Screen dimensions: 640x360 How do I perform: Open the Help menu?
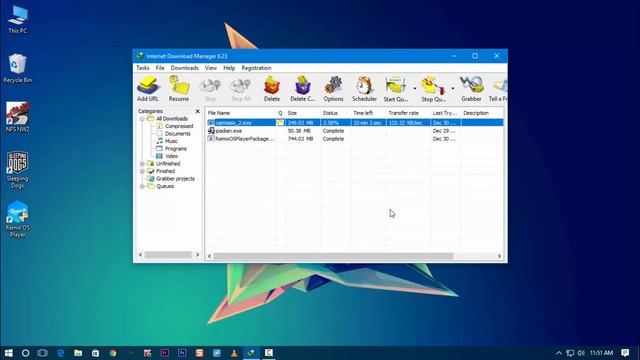click(x=229, y=68)
